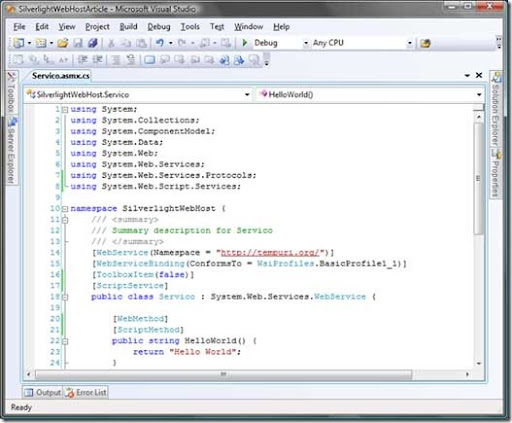512x423 pixels.
Task: Open the Test menu
Action: click(217, 27)
